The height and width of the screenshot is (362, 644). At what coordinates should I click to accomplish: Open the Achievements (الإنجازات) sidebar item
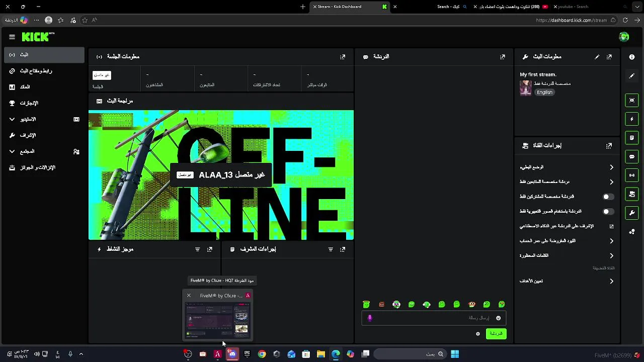tap(44, 103)
